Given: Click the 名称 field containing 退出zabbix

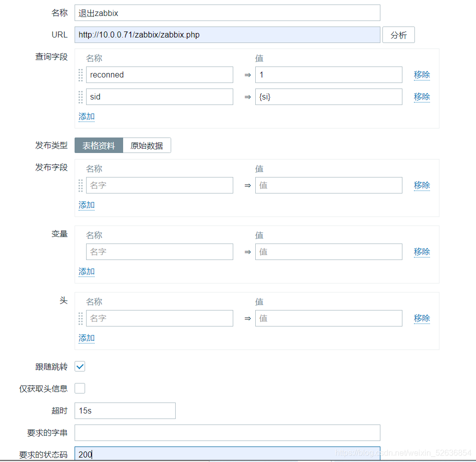Looking at the screenshot, I should coord(227,13).
